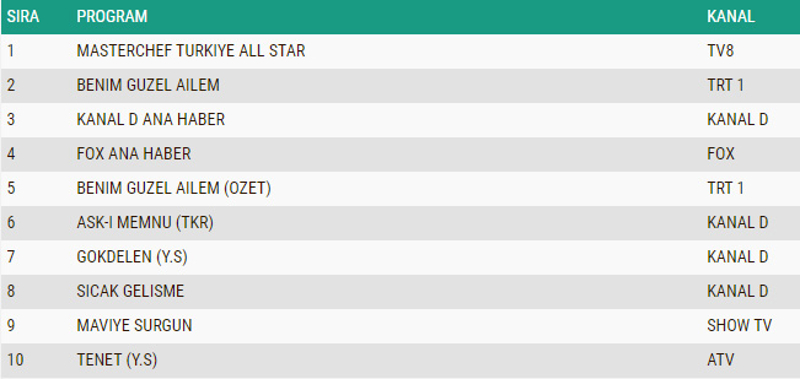Click the PROGRAM column header
800x379 pixels.
(x=112, y=16)
